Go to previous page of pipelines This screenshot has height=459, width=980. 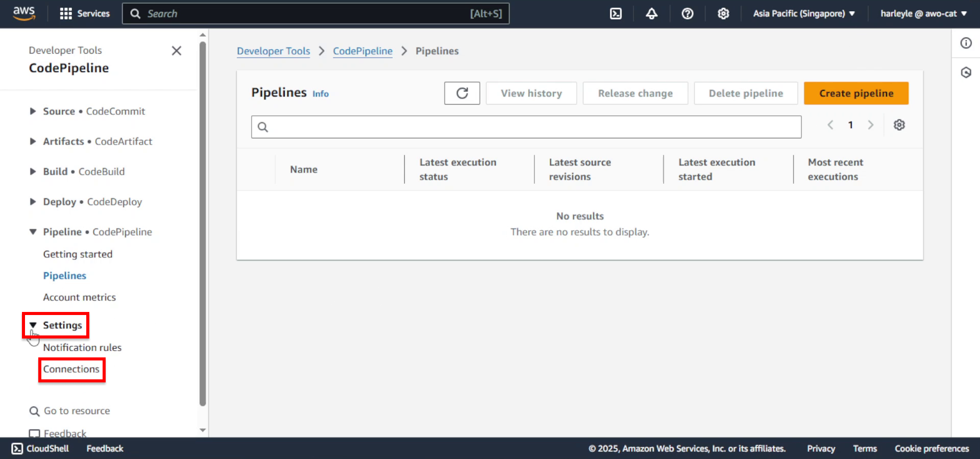pos(830,125)
